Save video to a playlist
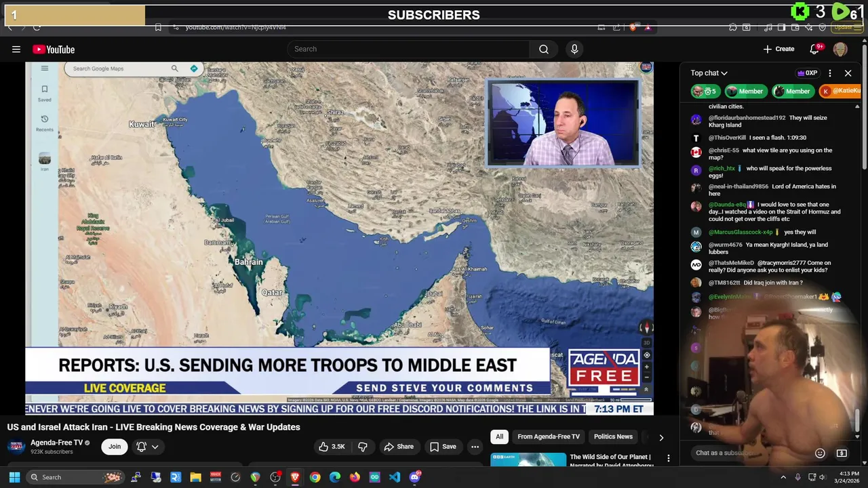Image resolution: width=868 pixels, height=488 pixels. [x=442, y=447]
